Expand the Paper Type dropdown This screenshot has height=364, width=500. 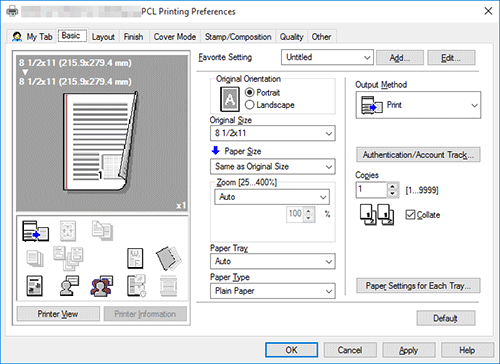pyautogui.click(x=273, y=291)
